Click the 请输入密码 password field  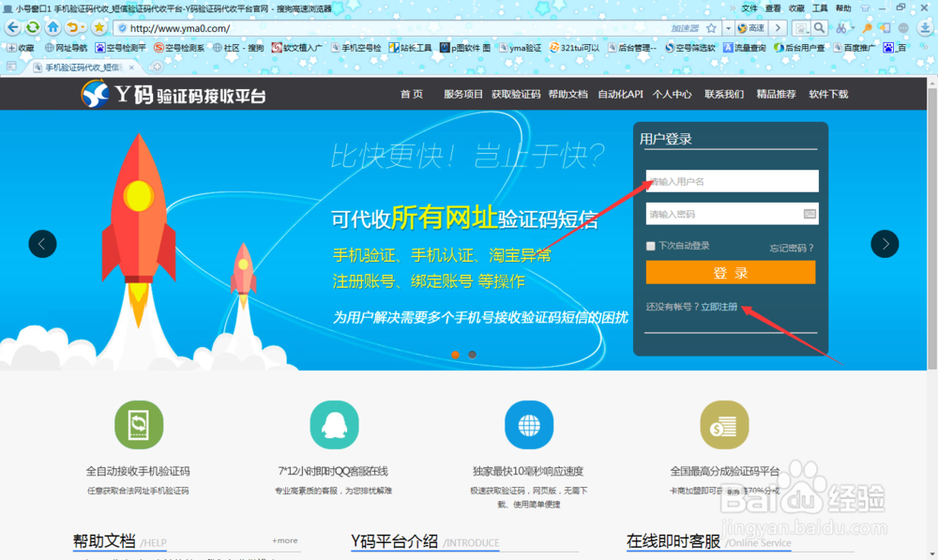pos(733,214)
